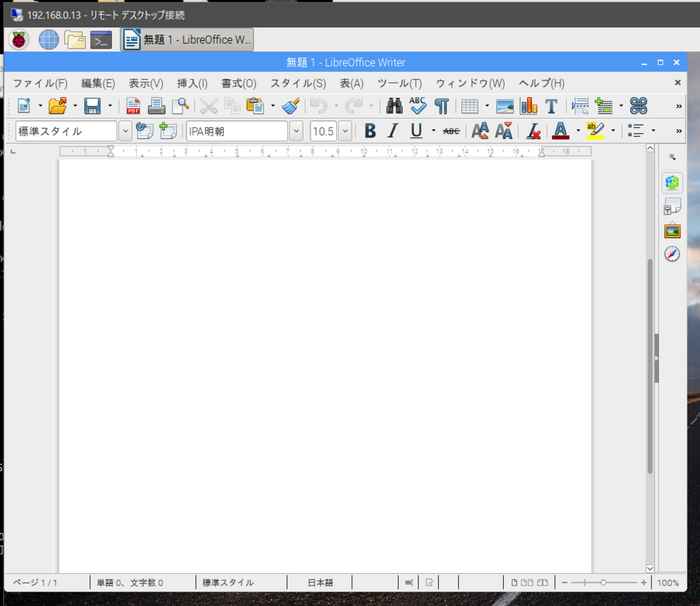Insert a page break icon
700x606 pixels.
click(x=580, y=106)
